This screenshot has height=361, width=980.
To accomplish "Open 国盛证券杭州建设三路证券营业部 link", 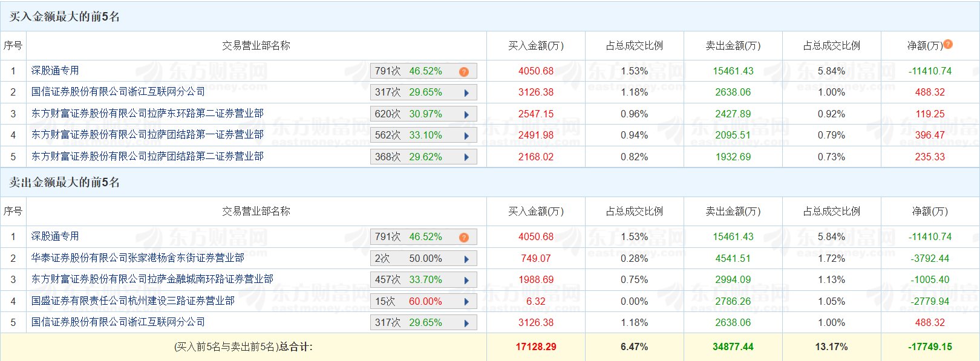I will click(132, 301).
